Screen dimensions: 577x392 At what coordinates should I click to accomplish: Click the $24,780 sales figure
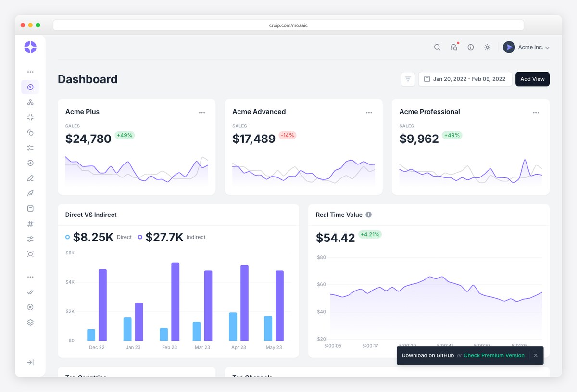tap(88, 139)
